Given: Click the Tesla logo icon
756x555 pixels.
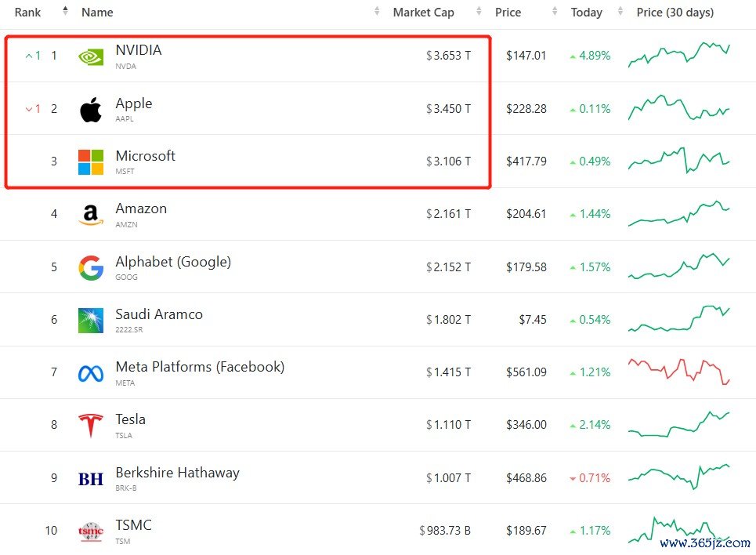Looking at the screenshot, I should pos(91,426).
